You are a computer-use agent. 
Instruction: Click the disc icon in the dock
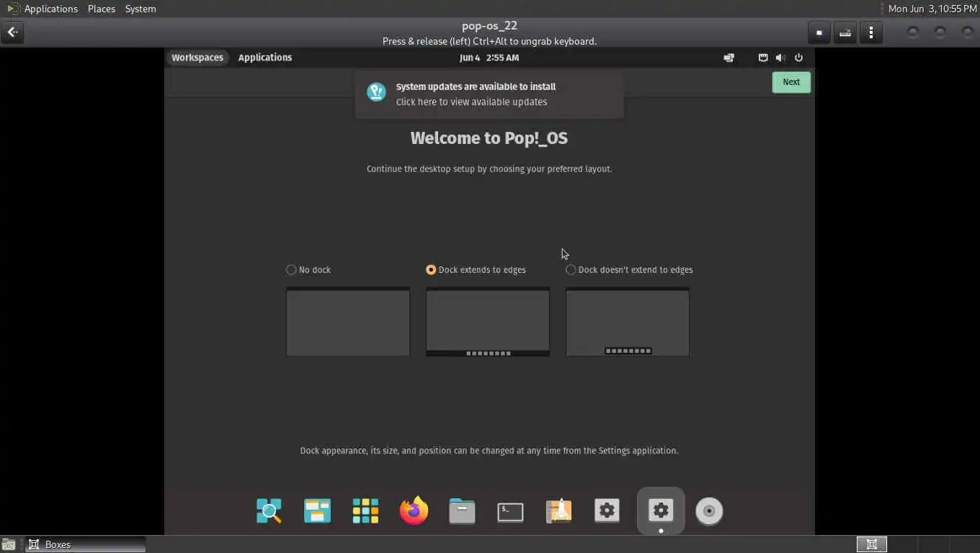click(709, 511)
